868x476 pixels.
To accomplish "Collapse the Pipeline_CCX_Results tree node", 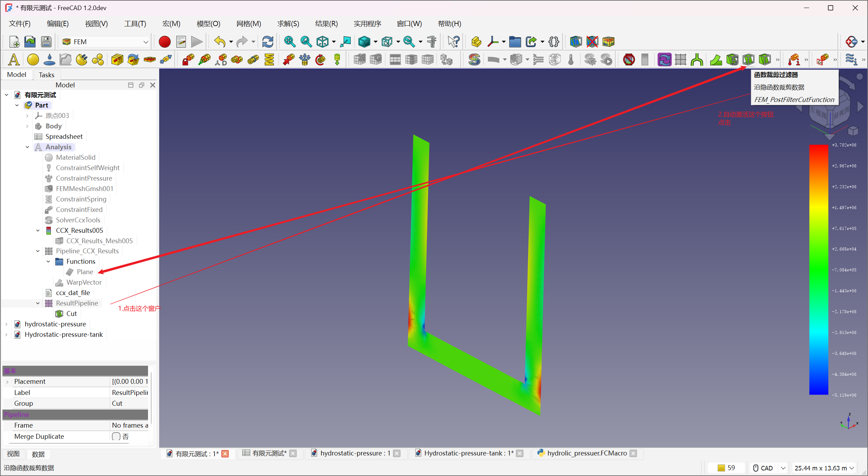I will point(38,251).
